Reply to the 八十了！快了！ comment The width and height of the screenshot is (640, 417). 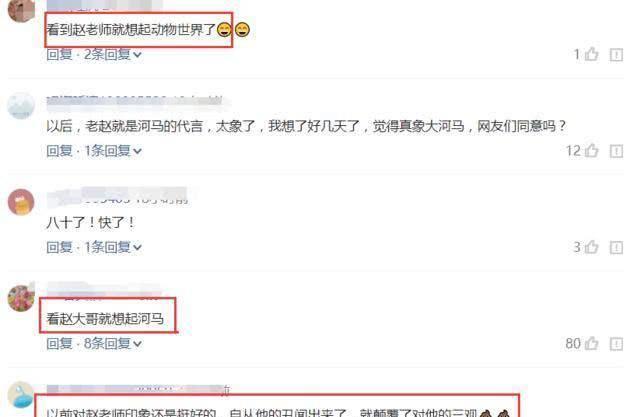click(59, 247)
